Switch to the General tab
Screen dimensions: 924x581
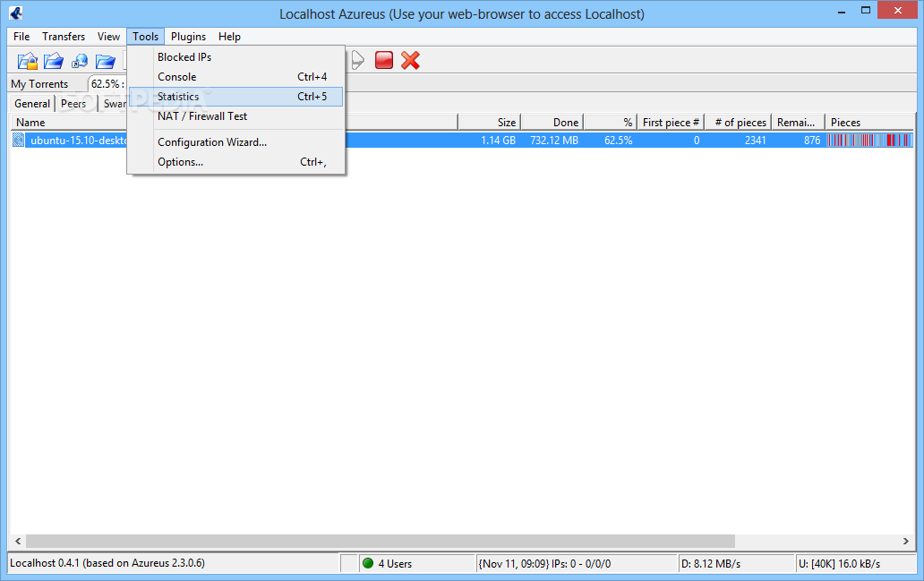(x=32, y=104)
